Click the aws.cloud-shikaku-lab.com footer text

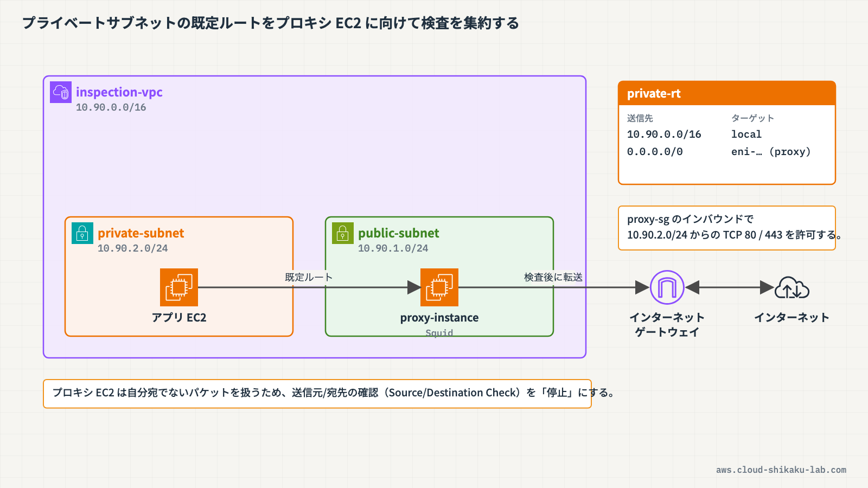(781, 470)
